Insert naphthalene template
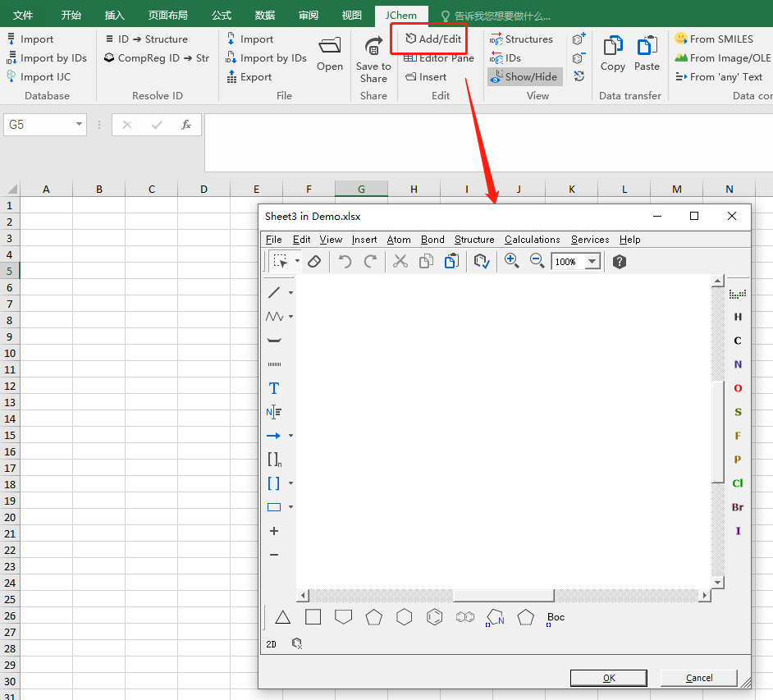The width and height of the screenshot is (773, 700). [465, 616]
